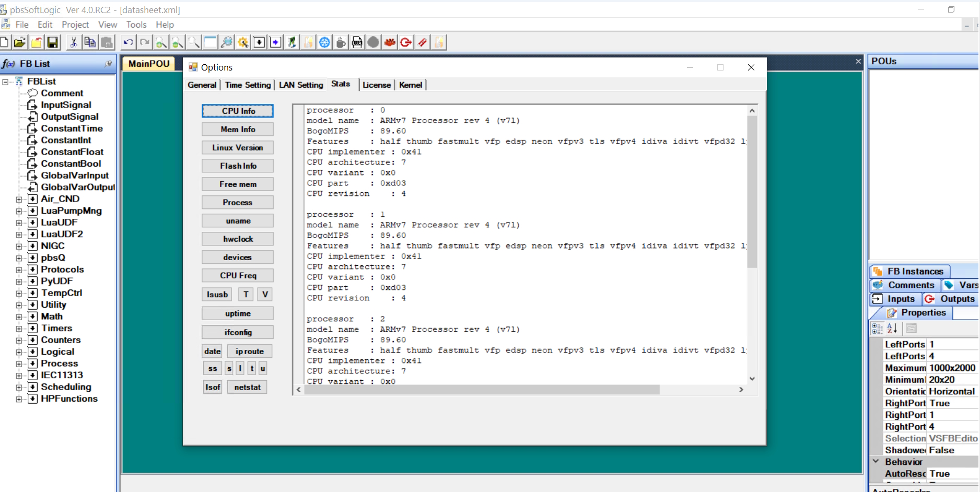The image size is (980, 492).
Task: Collapse the Behavior property category
Action: 876,461
